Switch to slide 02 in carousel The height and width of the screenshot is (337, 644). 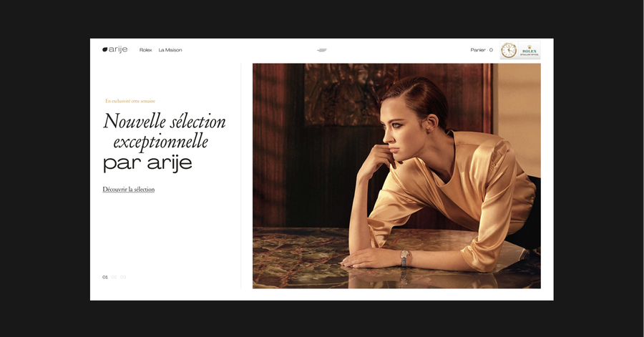pos(114,277)
